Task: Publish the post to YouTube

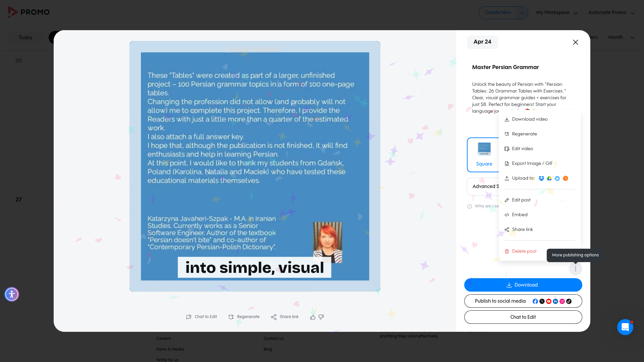Action: click(549, 301)
